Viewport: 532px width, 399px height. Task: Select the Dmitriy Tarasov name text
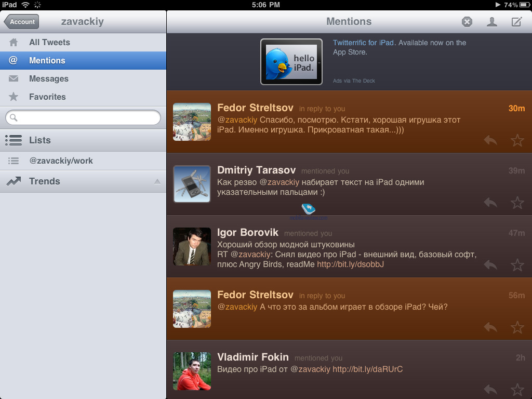[x=257, y=170]
